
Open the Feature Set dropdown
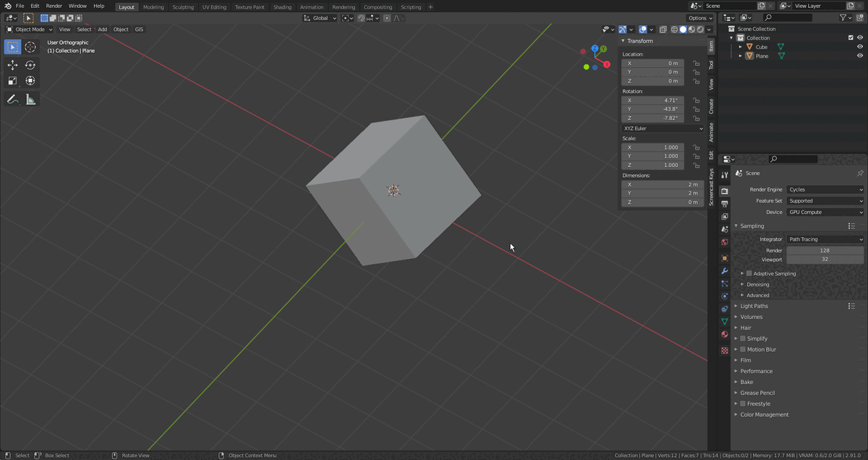tap(825, 201)
